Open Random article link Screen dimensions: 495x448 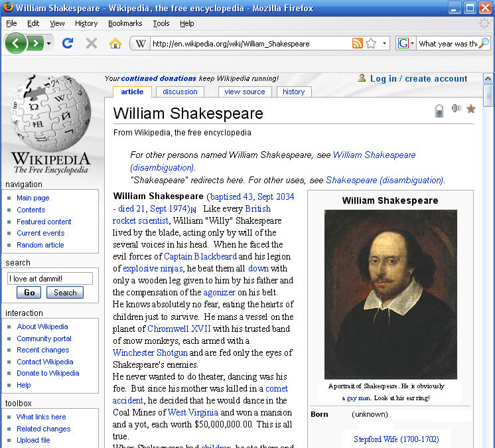[40, 245]
